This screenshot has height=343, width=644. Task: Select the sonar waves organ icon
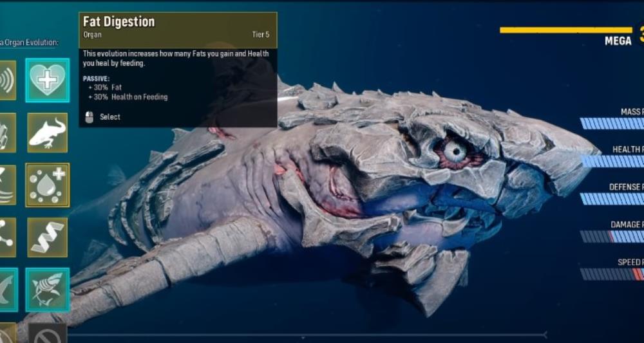pos(7,80)
